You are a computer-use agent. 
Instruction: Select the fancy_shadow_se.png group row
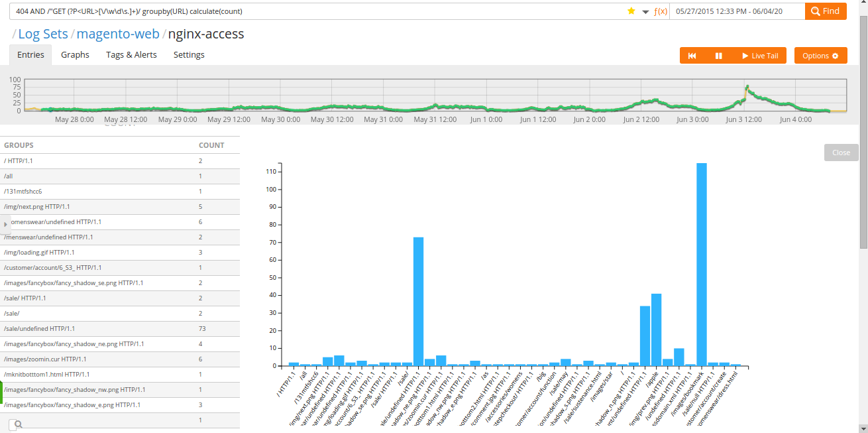pyautogui.click(x=120, y=283)
